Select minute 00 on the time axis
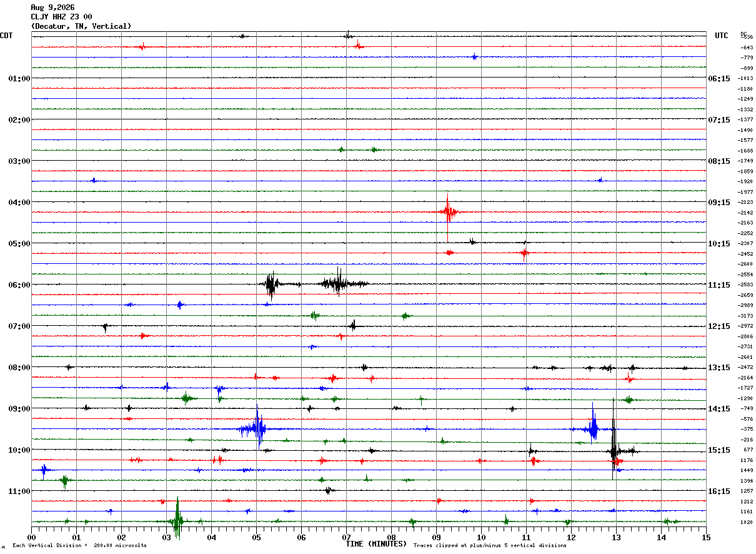This screenshot has height=554, width=756. [31, 537]
